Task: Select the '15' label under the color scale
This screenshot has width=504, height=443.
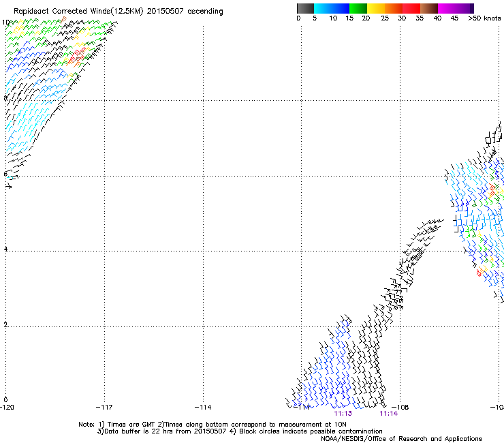Action: tap(349, 18)
